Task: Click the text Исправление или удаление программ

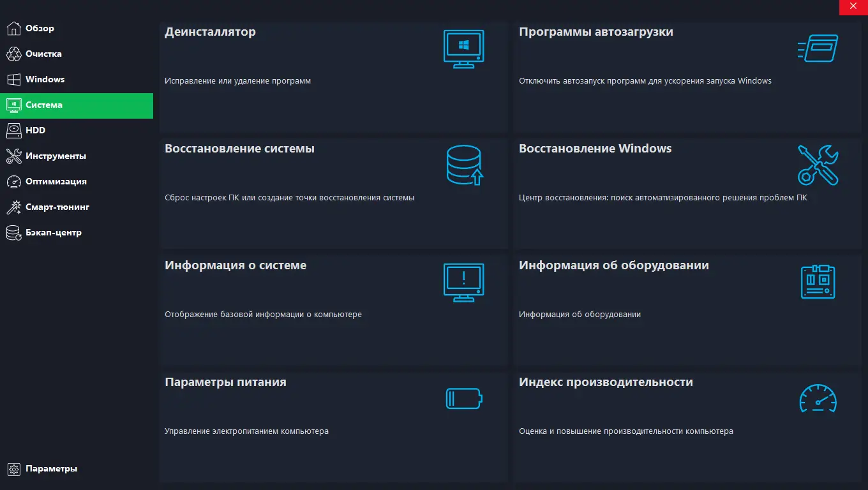Action: pyautogui.click(x=237, y=81)
